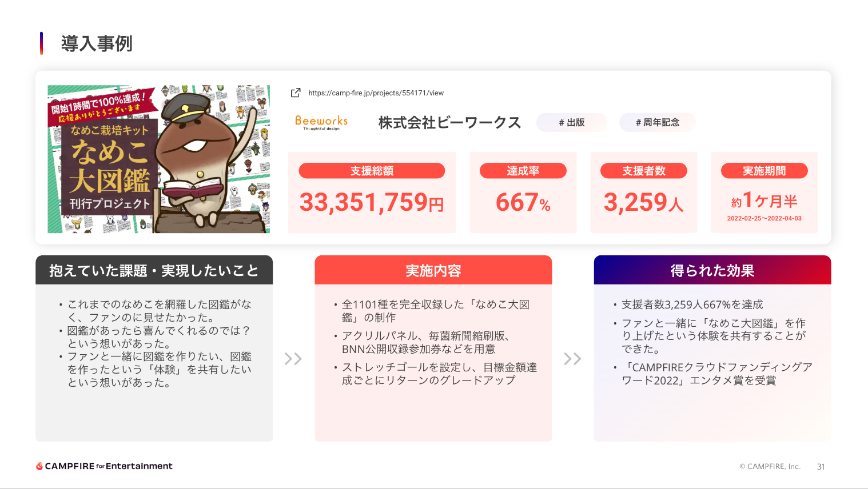
Task: Click the 得られた効果 gradient header
Action: pos(712,270)
